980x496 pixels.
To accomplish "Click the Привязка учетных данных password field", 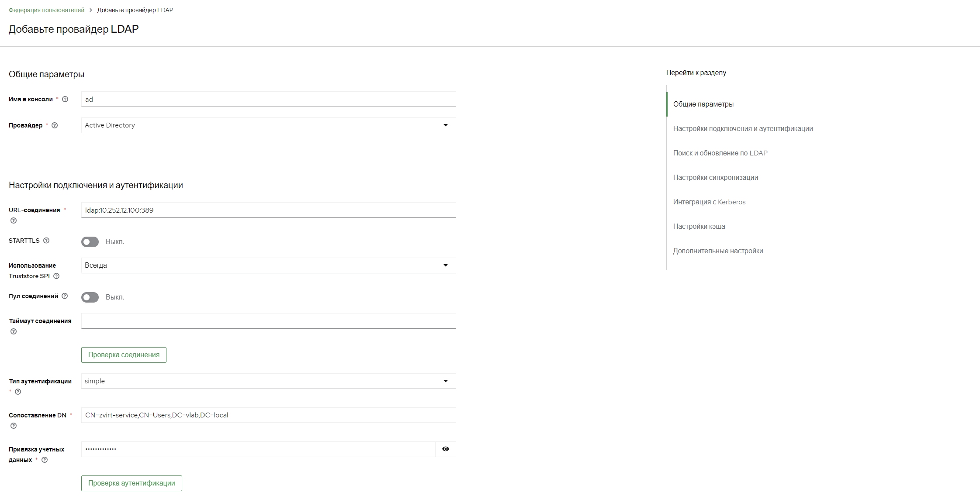I will point(258,449).
